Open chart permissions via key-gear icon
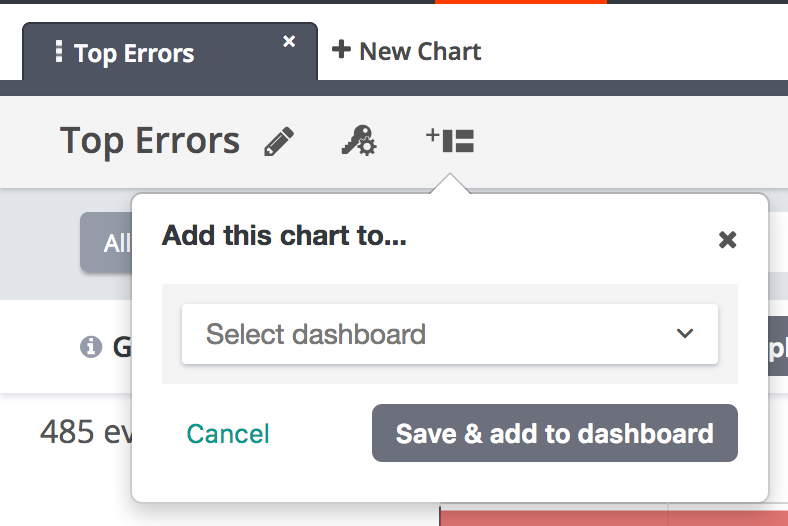The image size is (788, 526). pos(358,142)
